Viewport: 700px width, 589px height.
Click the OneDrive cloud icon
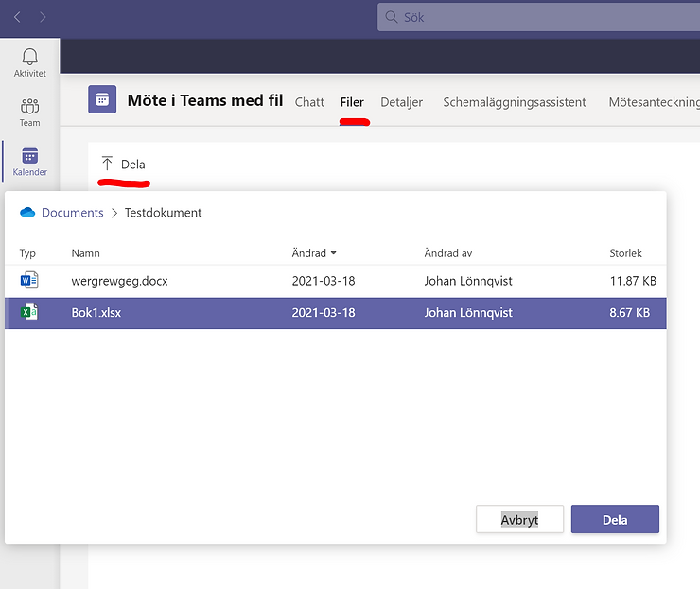click(27, 213)
